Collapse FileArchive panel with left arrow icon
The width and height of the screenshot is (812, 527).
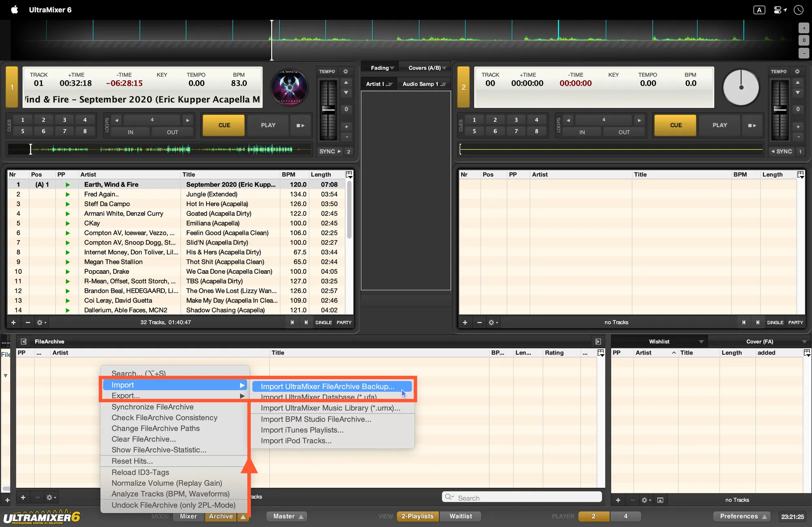pyautogui.click(x=24, y=342)
